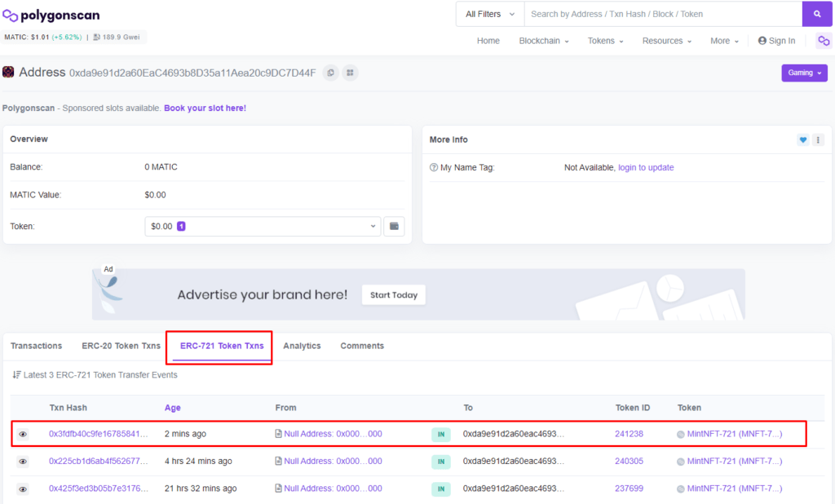This screenshot has height=504, width=835.
Task: Toggle eye preview for transaction 0x225cb1d6ab4
Action: pyautogui.click(x=23, y=462)
